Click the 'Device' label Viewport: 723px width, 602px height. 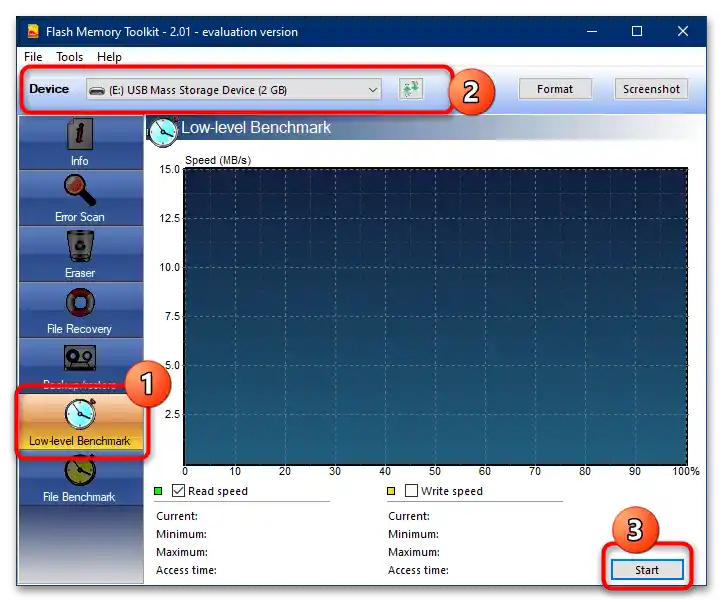click(49, 89)
